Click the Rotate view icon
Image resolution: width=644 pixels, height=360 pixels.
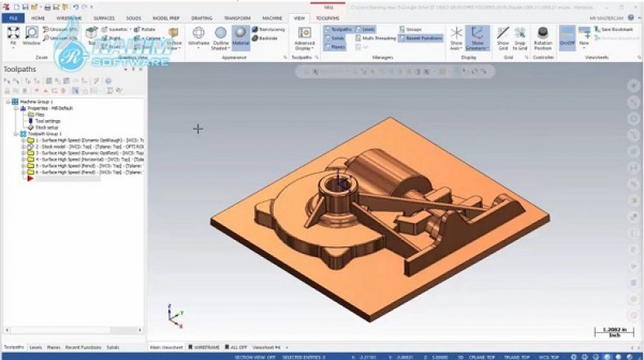pyautogui.click(x=145, y=29)
